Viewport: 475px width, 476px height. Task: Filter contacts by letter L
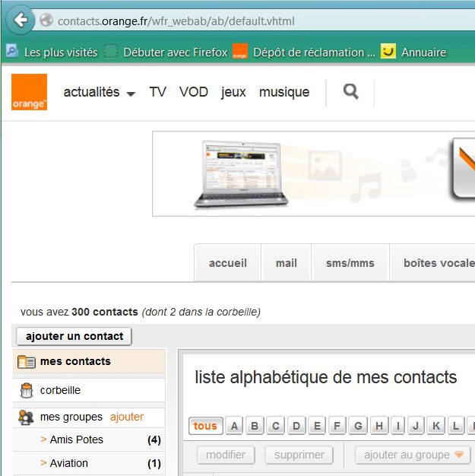(455, 426)
